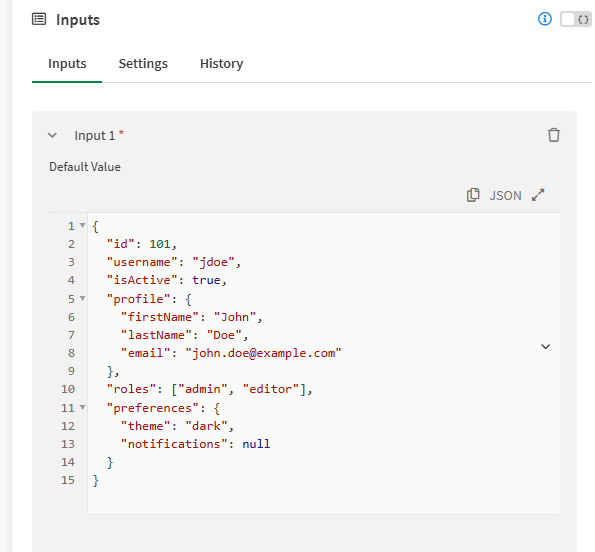Open the chevron dropdown beside the editor
This screenshot has height=552, width=595.
coord(546,346)
